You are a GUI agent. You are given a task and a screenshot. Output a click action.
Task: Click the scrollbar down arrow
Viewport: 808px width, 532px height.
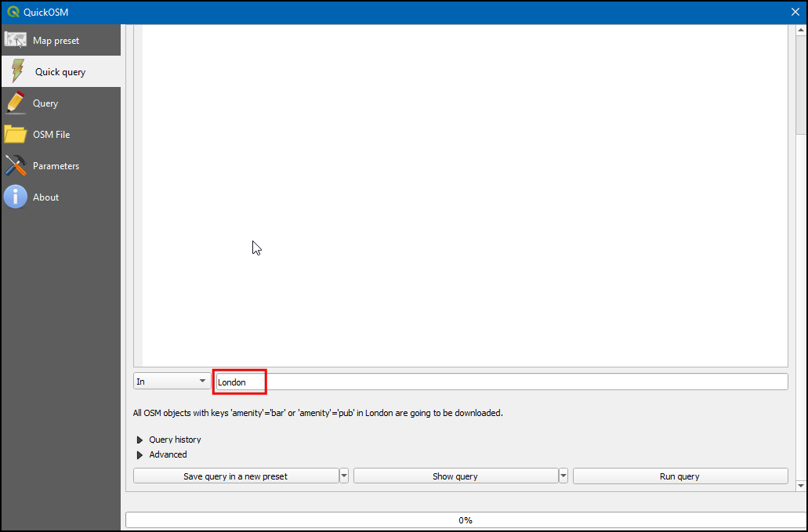[x=801, y=486]
